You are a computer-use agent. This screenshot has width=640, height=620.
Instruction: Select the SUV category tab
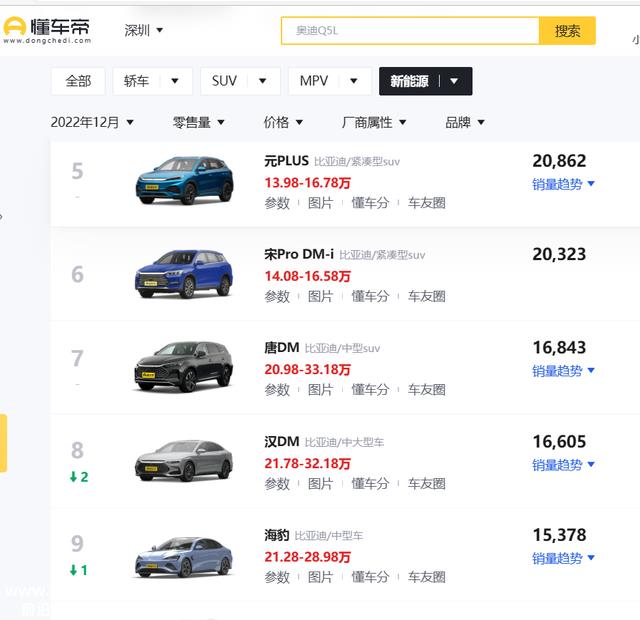point(224,81)
